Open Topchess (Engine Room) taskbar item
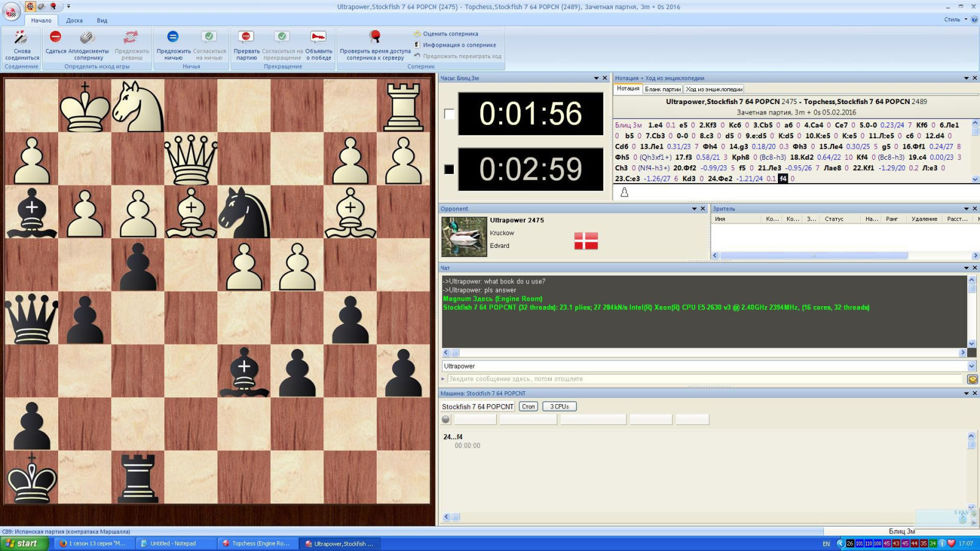The width and height of the screenshot is (980, 551). coord(257,543)
